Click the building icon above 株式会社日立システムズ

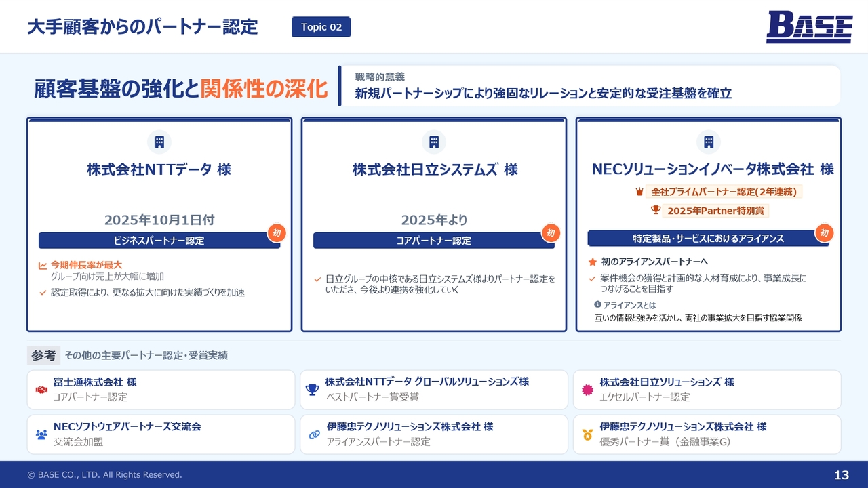(x=434, y=142)
